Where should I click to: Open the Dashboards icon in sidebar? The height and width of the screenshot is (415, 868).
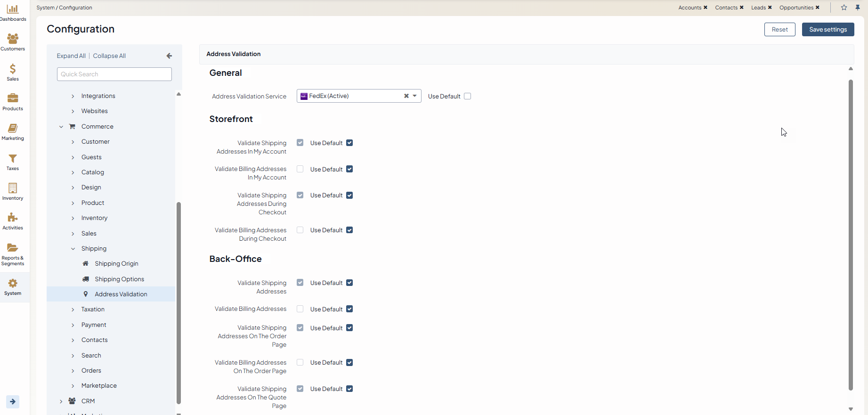click(x=13, y=9)
